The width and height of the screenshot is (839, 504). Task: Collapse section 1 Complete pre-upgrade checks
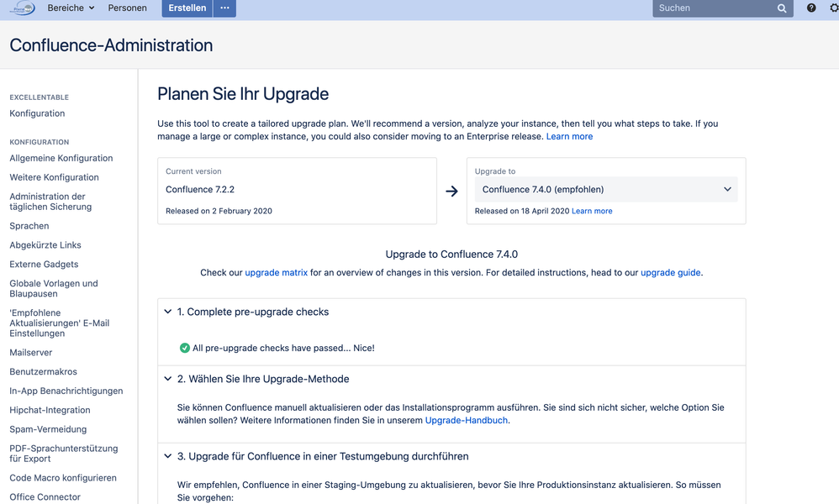tap(167, 312)
